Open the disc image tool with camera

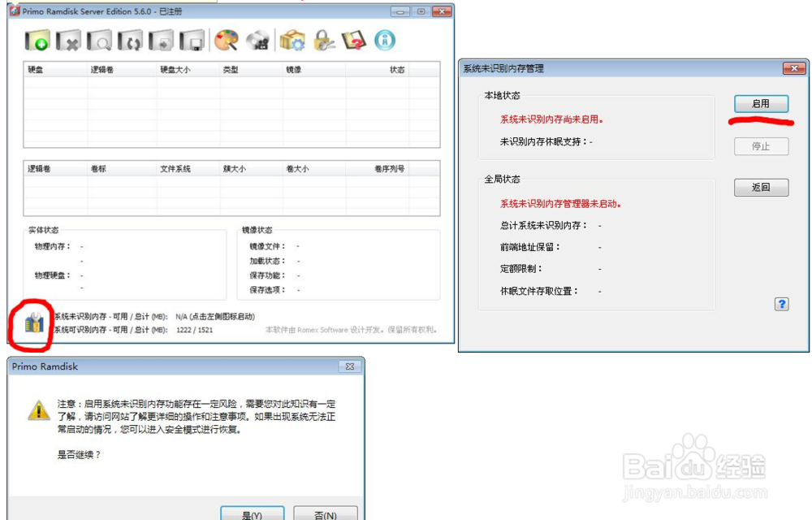257,41
